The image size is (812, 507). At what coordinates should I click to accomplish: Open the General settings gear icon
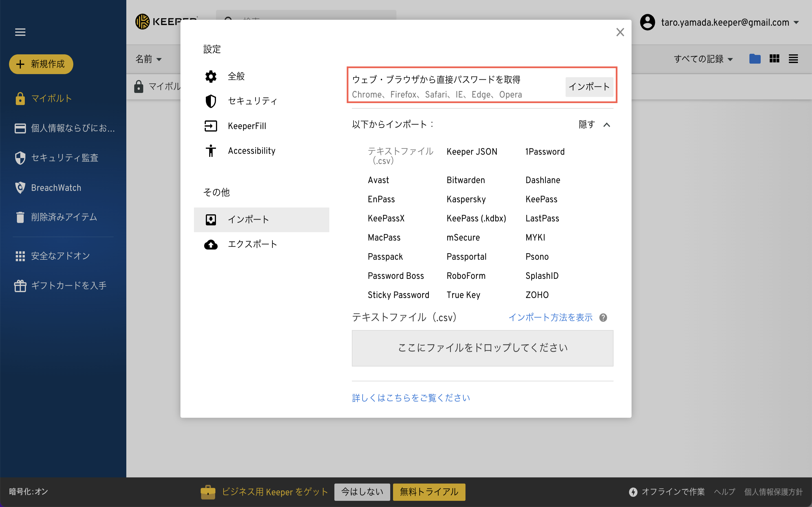[x=211, y=76]
